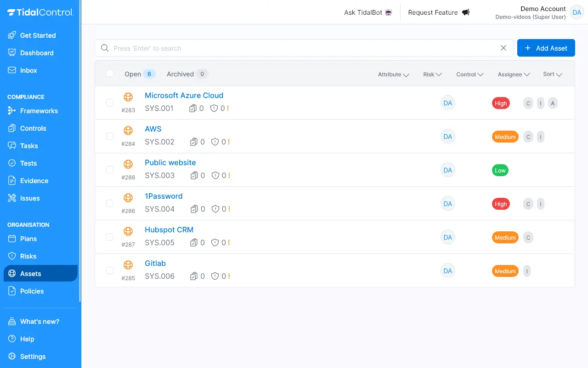Screen dimensions: 588x368
Task: Click the Help question mark icon
Action: click(12, 339)
